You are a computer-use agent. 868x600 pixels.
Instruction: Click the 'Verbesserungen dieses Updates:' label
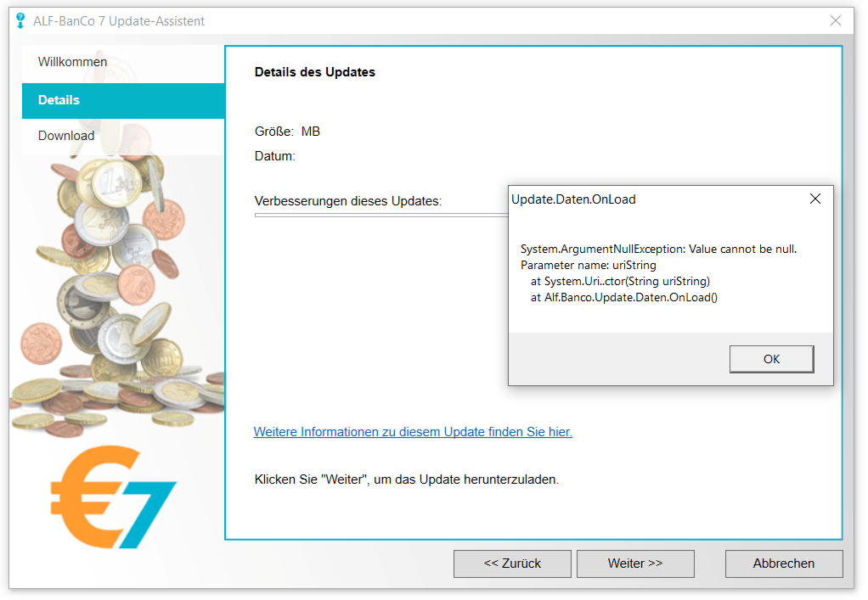point(348,201)
